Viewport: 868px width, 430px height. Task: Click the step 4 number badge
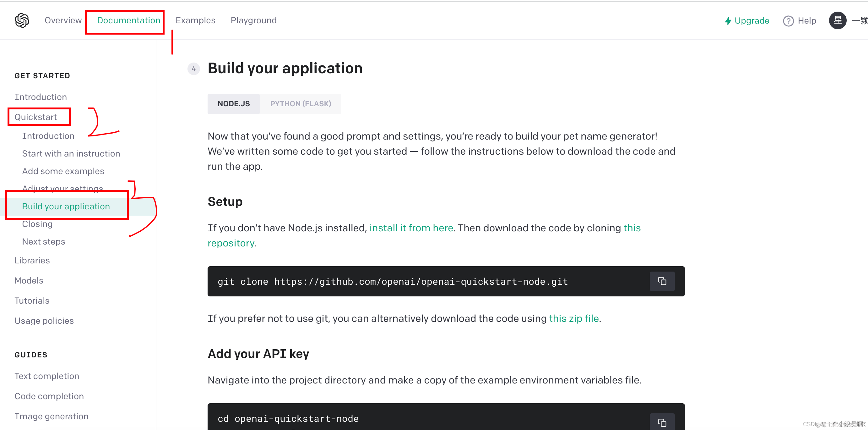click(x=193, y=69)
